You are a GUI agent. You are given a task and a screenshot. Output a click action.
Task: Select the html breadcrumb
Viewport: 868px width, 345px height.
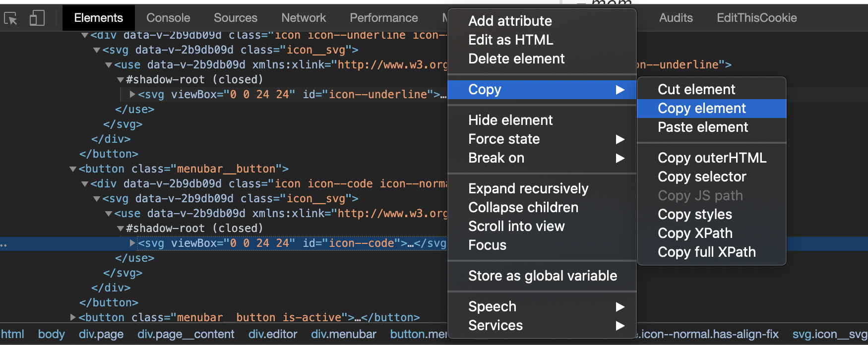(x=12, y=334)
